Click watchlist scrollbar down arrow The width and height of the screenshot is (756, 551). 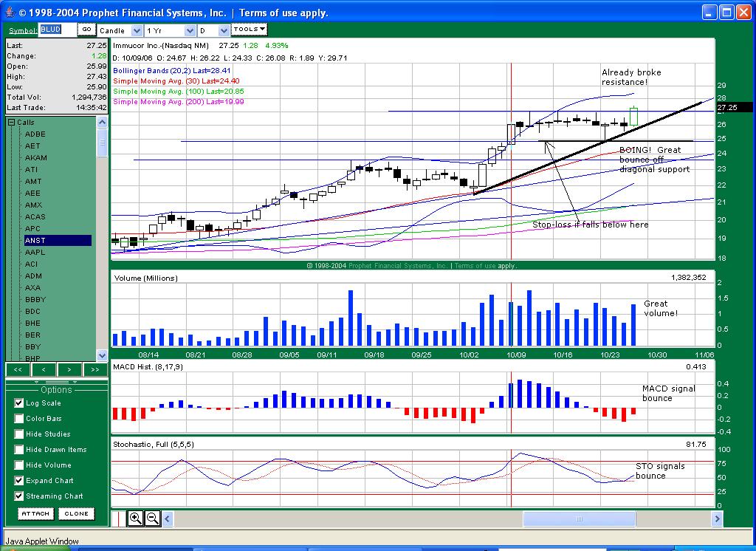tap(102, 355)
